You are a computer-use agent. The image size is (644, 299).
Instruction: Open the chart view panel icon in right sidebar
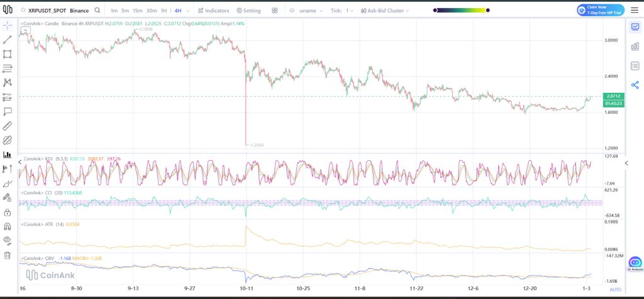(x=635, y=27)
